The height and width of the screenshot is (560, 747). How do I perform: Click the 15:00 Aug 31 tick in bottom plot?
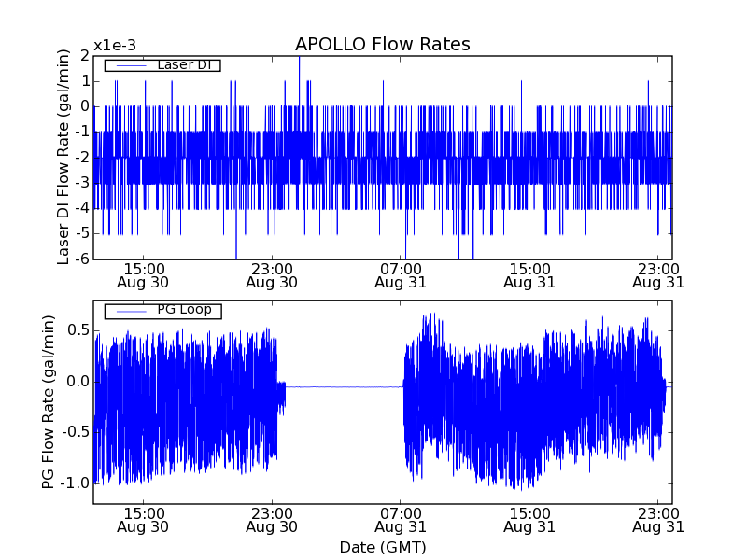[529, 520]
